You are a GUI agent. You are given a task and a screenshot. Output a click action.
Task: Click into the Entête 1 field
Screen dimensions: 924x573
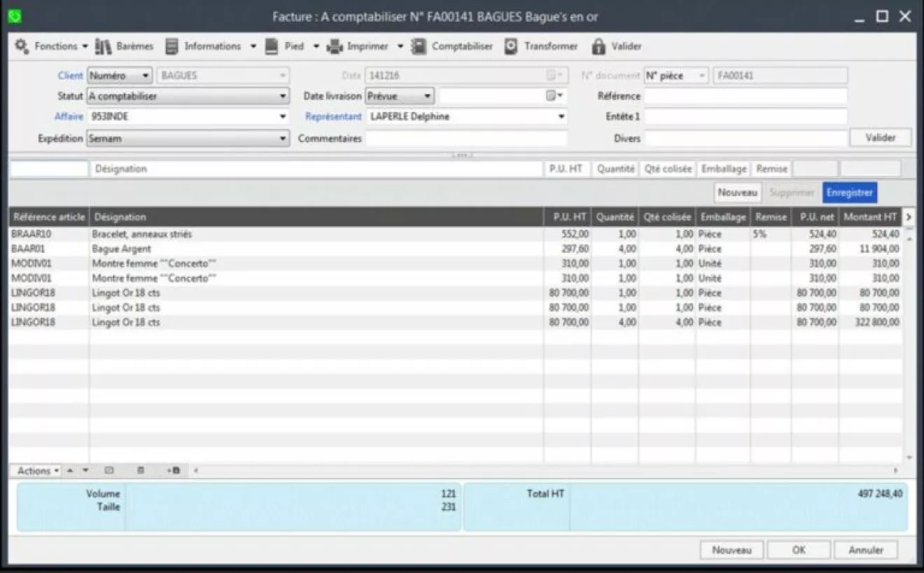point(745,117)
